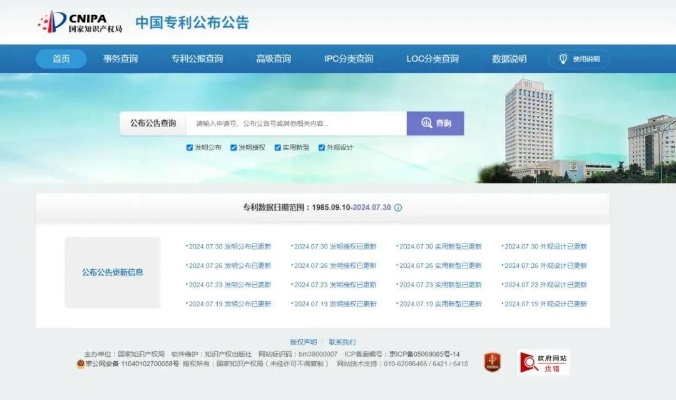The height and width of the screenshot is (400, 676).
Task: Open the 数据说明 menu item
Action: point(508,59)
